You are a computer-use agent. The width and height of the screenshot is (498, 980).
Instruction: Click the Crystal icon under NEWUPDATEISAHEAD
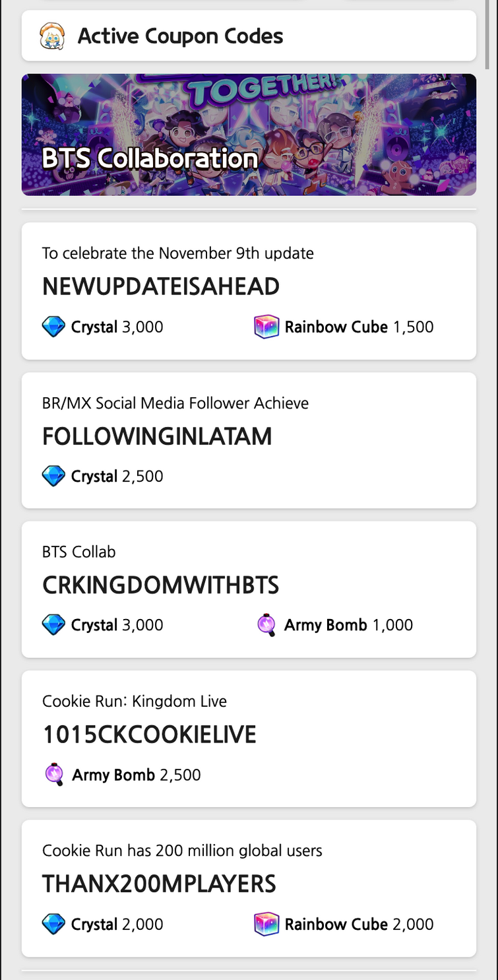tap(53, 327)
